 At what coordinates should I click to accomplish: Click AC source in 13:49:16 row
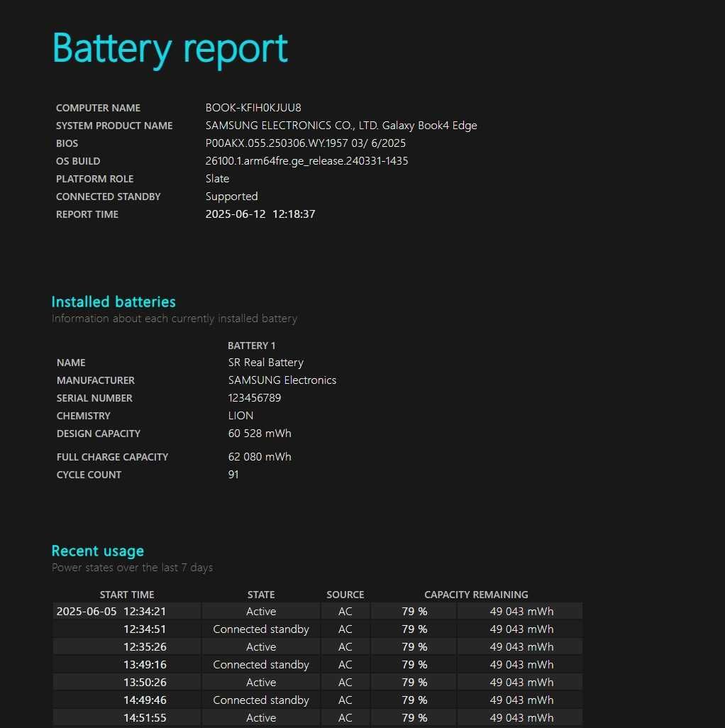(x=345, y=664)
